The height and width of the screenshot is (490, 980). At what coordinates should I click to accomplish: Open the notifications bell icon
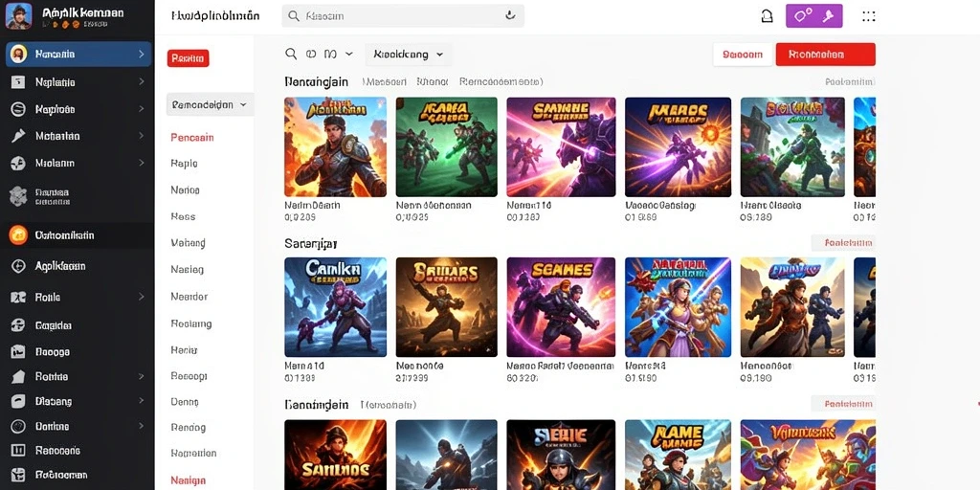coord(767,16)
